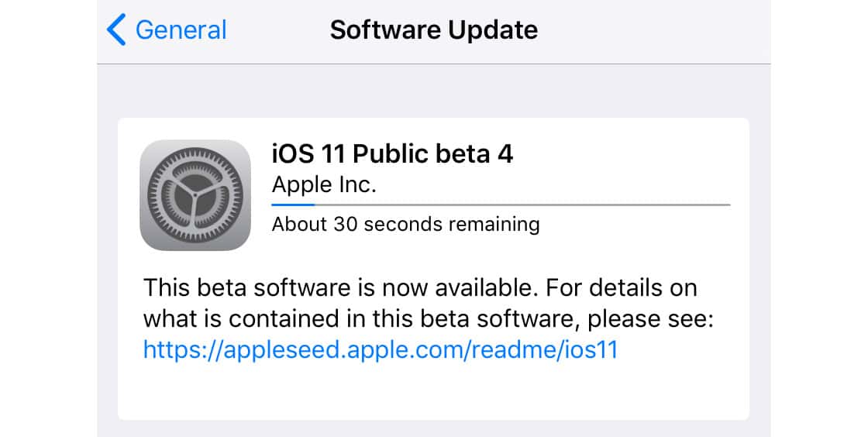Viewport: 868px width, 437px height.
Task: Click the blue filled part of progress bar
Action: tap(293, 205)
